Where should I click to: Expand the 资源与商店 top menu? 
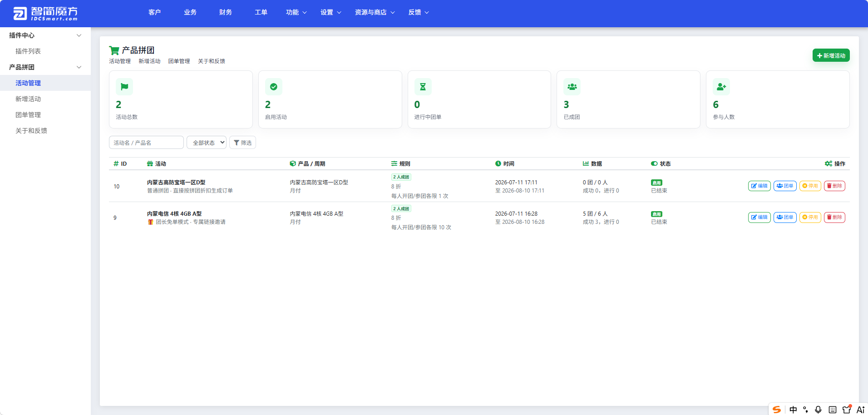click(x=375, y=12)
